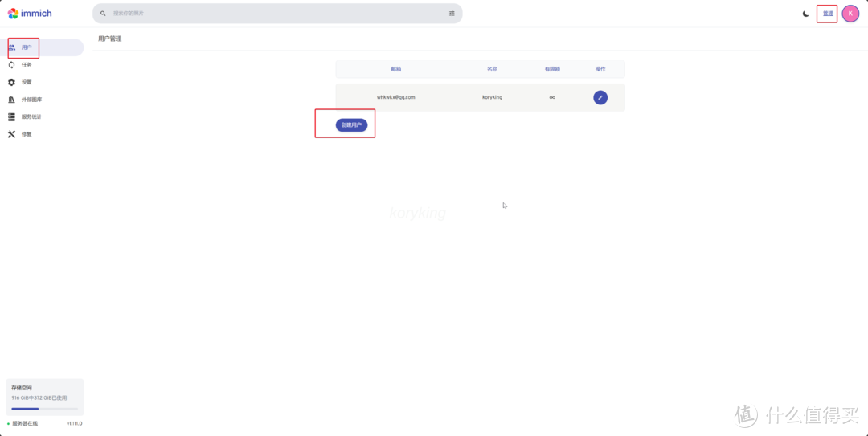Viewport: 868px width, 436px height.
Task: Click the 邮箱 column header
Action: (395, 69)
